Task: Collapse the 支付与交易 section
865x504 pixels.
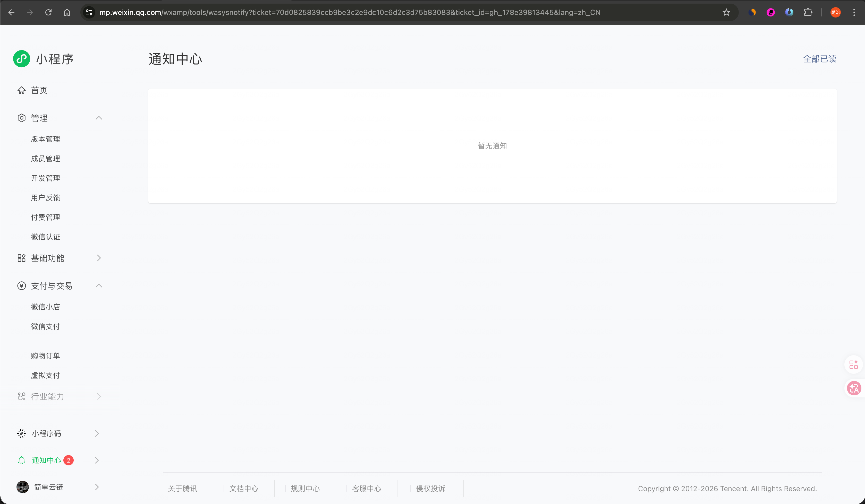Action: 99,286
